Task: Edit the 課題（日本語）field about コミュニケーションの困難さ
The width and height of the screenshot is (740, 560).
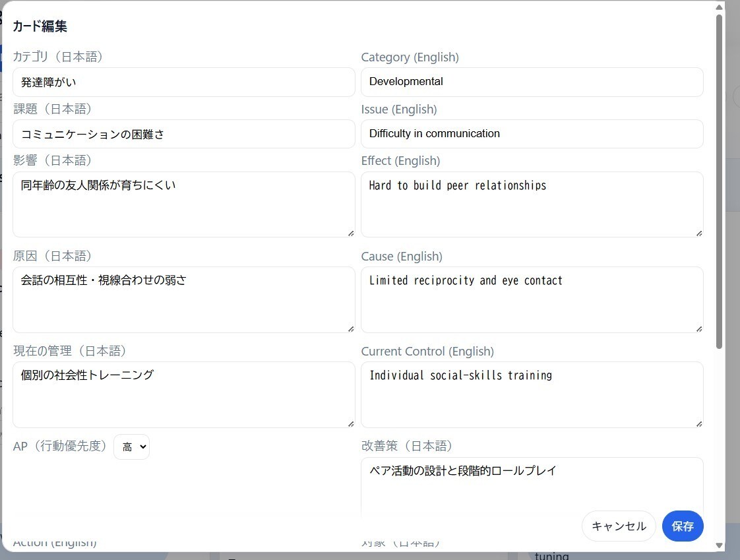Action: tap(183, 134)
